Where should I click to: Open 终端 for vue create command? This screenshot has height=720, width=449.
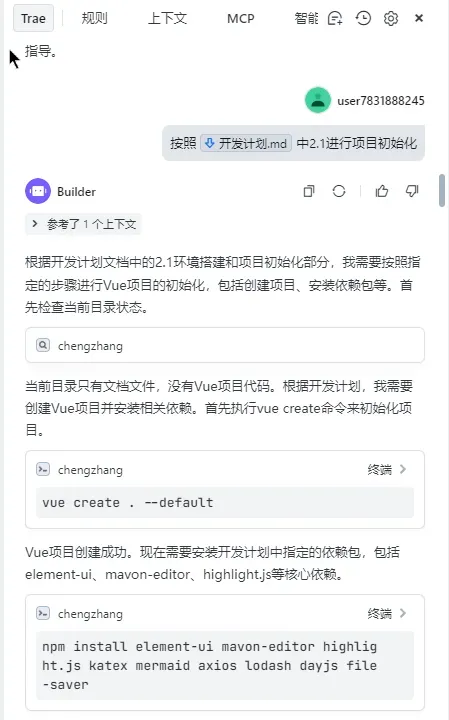[x=387, y=469]
